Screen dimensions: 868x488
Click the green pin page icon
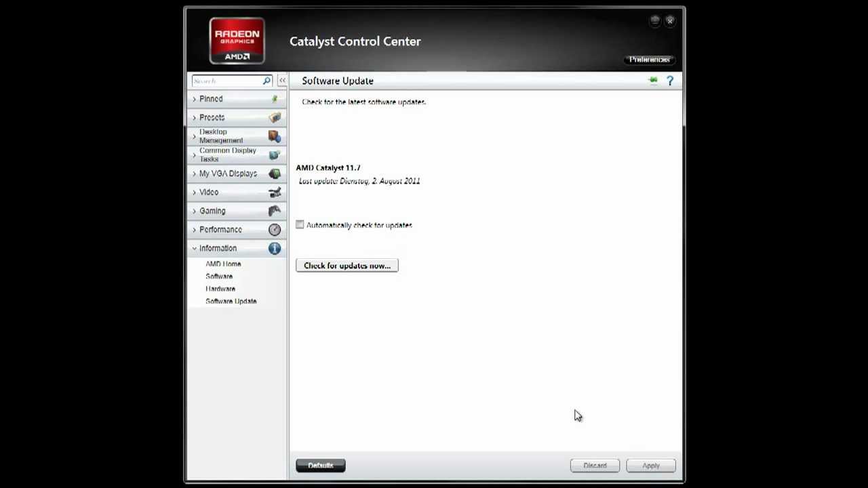click(x=653, y=81)
